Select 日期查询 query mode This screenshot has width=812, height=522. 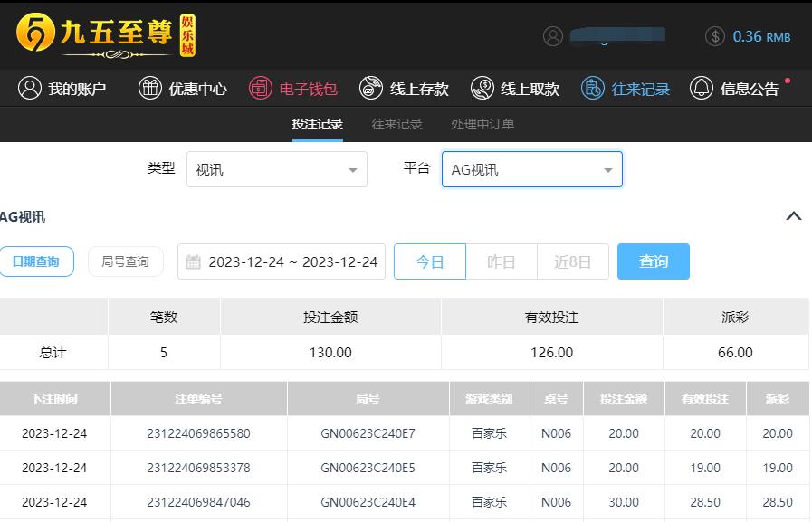point(36,261)
